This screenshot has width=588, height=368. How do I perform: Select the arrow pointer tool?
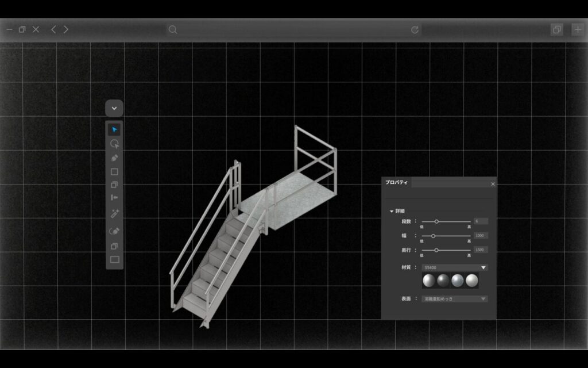tap(114, 129)
